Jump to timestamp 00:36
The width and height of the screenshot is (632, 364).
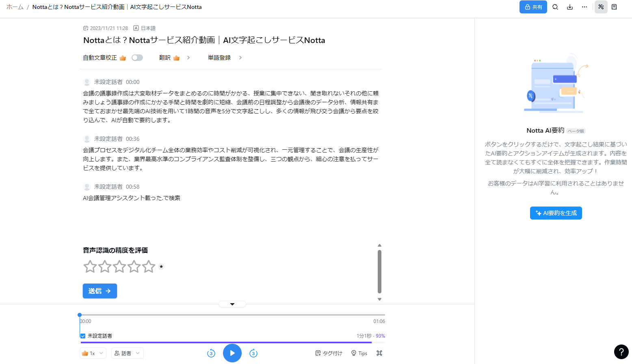132,139
